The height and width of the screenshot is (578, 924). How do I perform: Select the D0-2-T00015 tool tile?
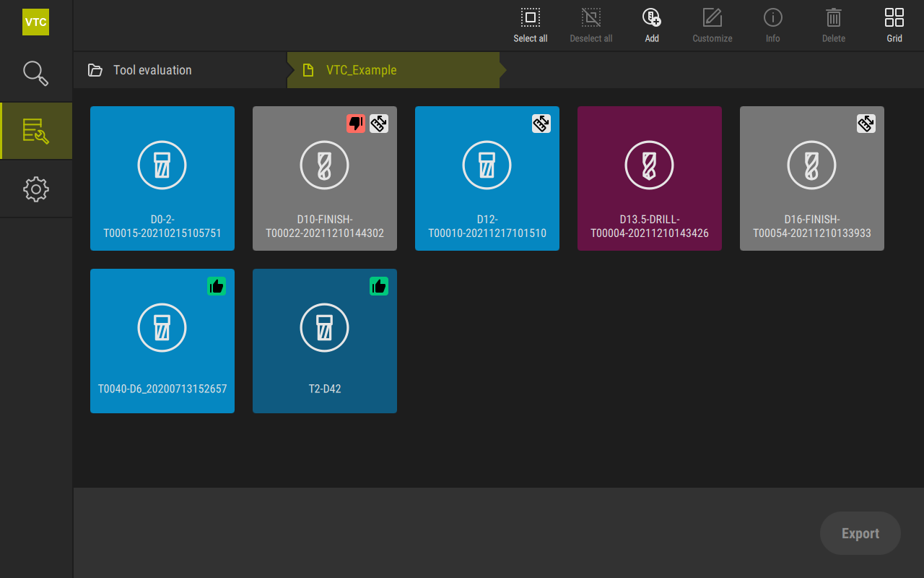pyautogui.click(x=162, y=178)
